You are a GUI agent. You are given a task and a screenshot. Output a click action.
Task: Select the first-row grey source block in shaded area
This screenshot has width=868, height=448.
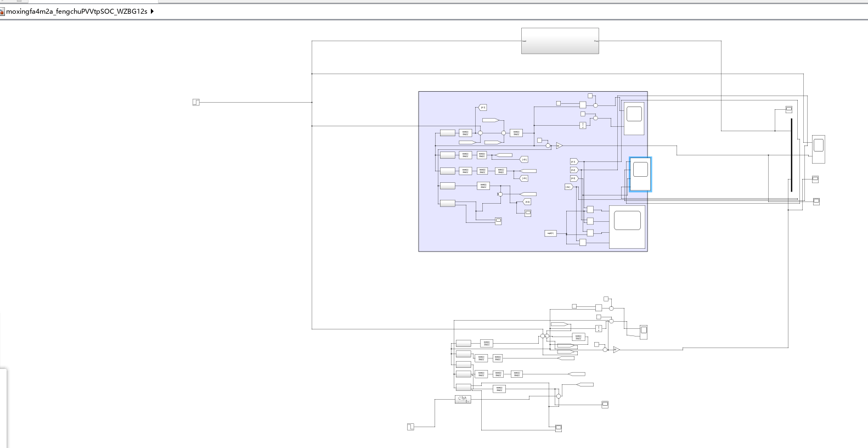click(448, 133)
